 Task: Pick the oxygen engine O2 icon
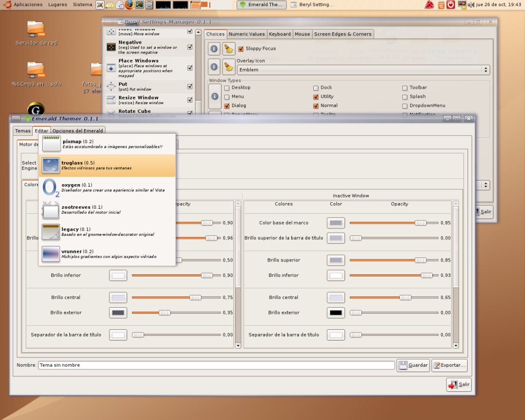51,188
